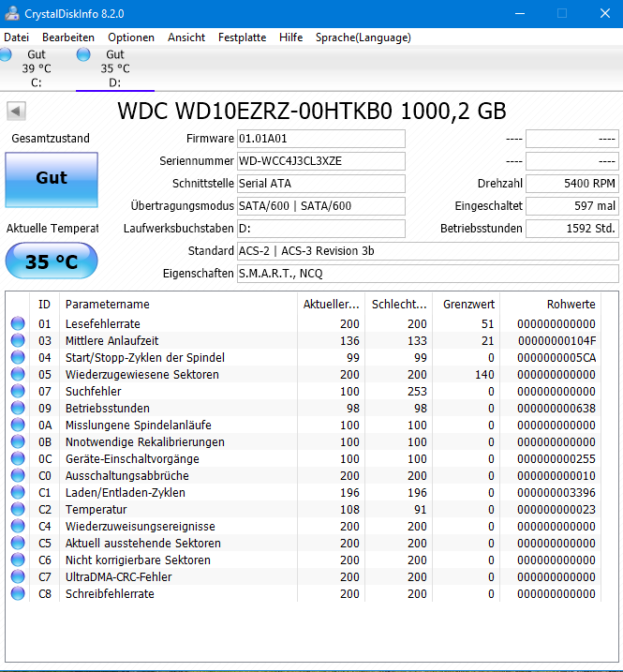Click the status orb for UltraDMA-CRC-Fehler
Viewport: 623px width, 672px height.
coord(18,576)
